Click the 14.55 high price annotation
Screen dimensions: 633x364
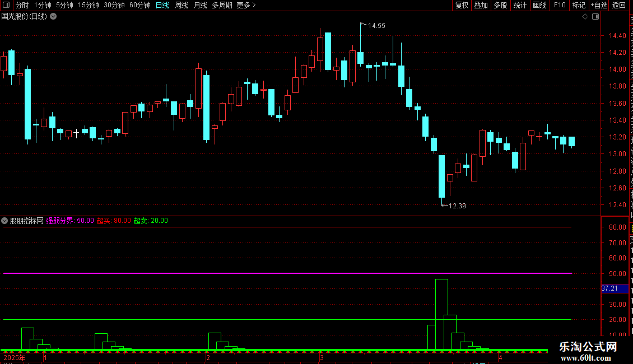tap(376, 26)
